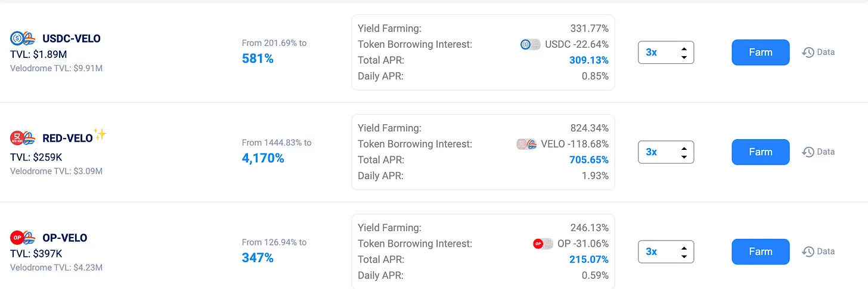Open the USDC-VELO leverage 3x selector
This screenshot has height=289, width=868.
[666, 53]
